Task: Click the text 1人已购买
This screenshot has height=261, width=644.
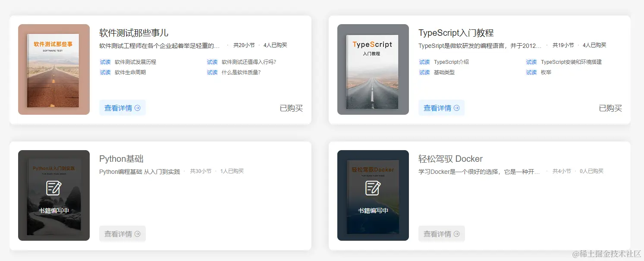Action: pyautogui.click(x=232, y=171)
